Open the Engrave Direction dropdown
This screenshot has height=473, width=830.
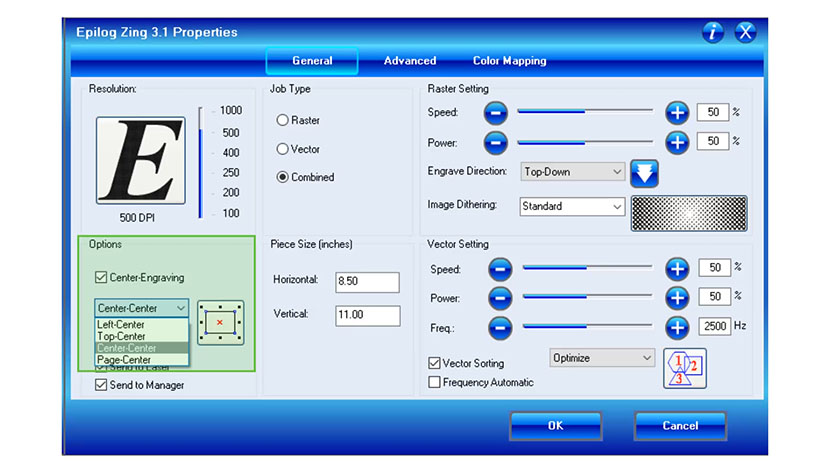(572, 172)
